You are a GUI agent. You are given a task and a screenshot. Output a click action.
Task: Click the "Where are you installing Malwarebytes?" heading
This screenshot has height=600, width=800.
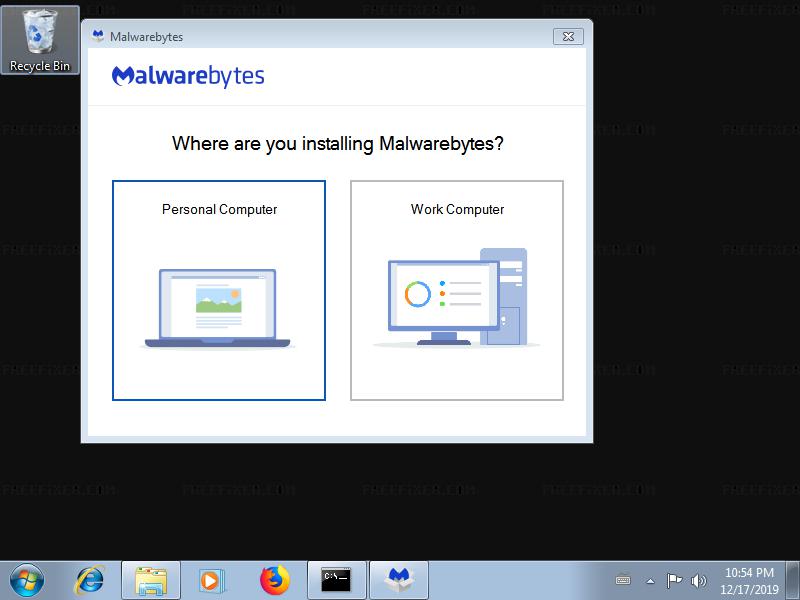[x=338, y=144]
